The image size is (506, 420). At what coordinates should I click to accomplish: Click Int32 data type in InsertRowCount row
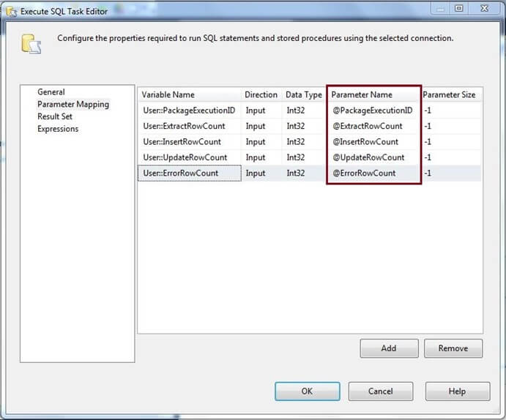click(x=304, y=142)
